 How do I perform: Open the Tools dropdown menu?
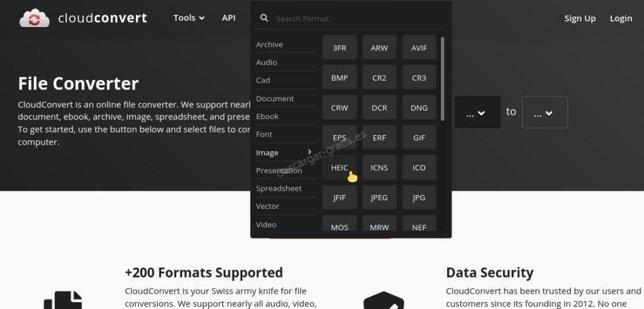(189, 18)
